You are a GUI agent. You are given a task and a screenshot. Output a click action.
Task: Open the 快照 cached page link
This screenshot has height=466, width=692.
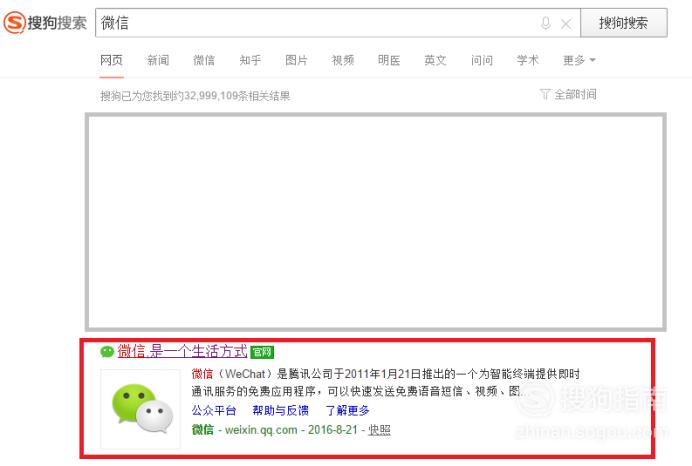tap(380, 430)
